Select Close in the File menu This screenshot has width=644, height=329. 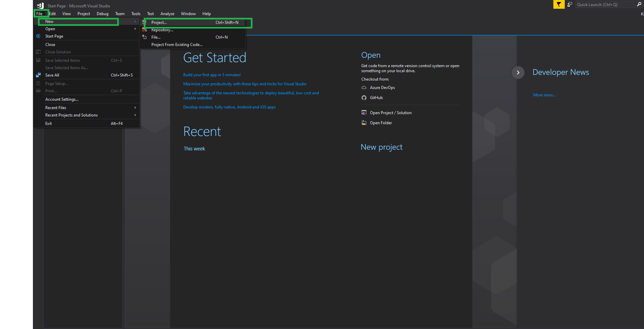tap(87, 45)
